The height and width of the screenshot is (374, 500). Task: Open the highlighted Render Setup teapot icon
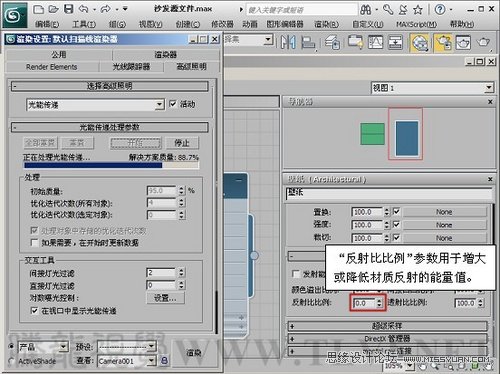point(443,43)
